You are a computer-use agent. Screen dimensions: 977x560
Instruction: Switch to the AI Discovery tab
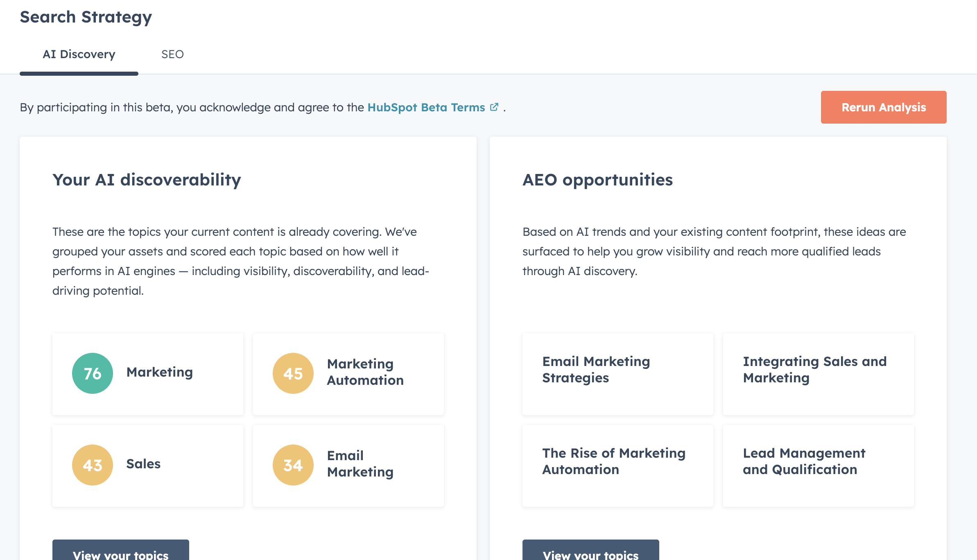pos(79,54)
